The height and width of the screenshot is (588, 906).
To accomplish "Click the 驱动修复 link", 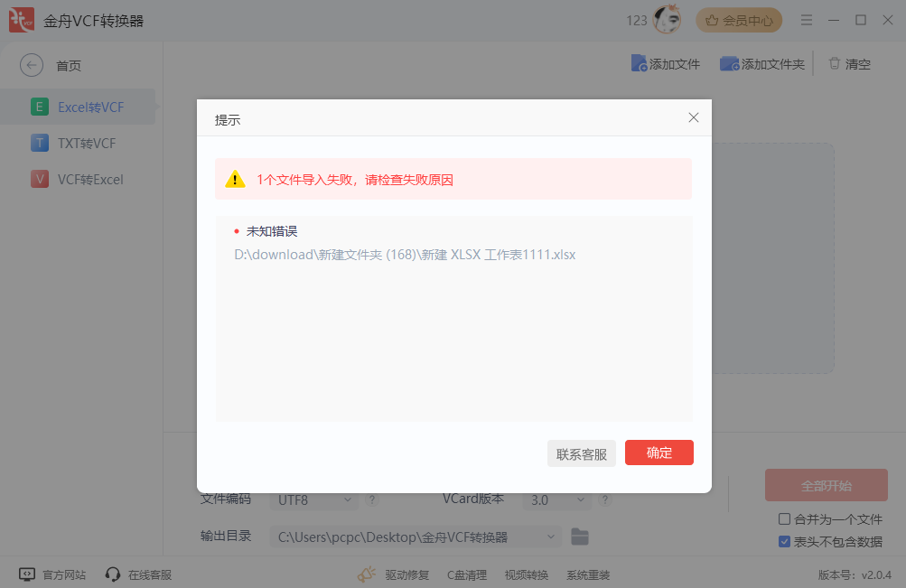I will click(406, 574).
